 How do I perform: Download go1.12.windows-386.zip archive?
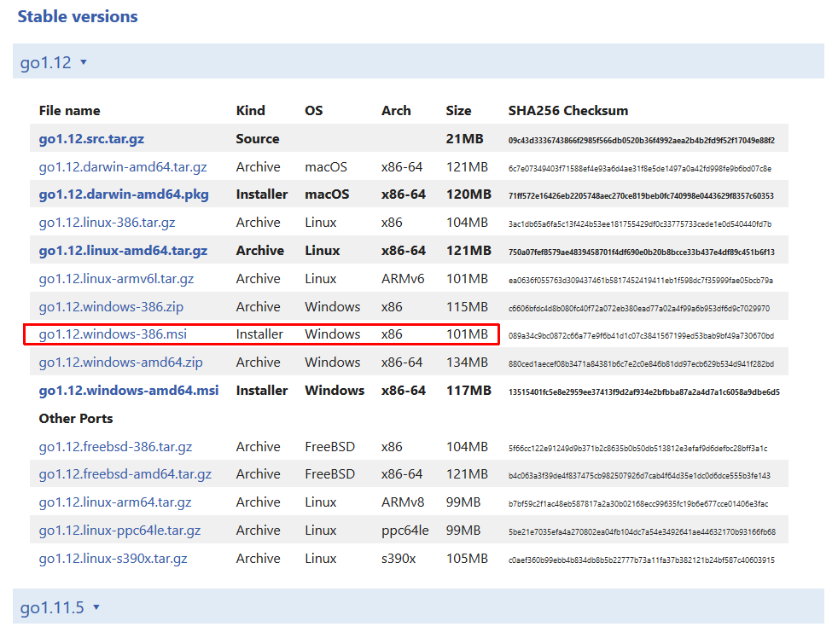[x=111, y=307]
